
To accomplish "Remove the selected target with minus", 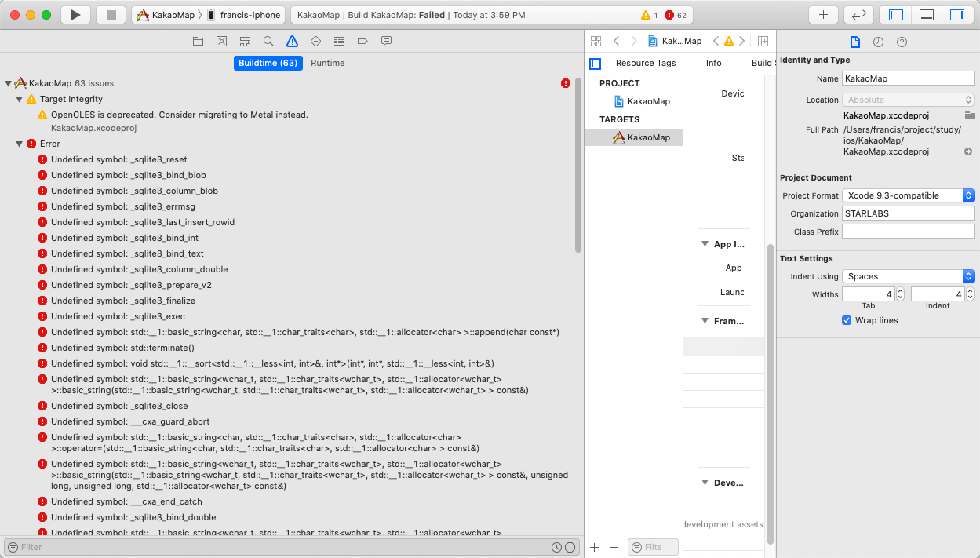I will pyautogui.click(x=614, y=547).
